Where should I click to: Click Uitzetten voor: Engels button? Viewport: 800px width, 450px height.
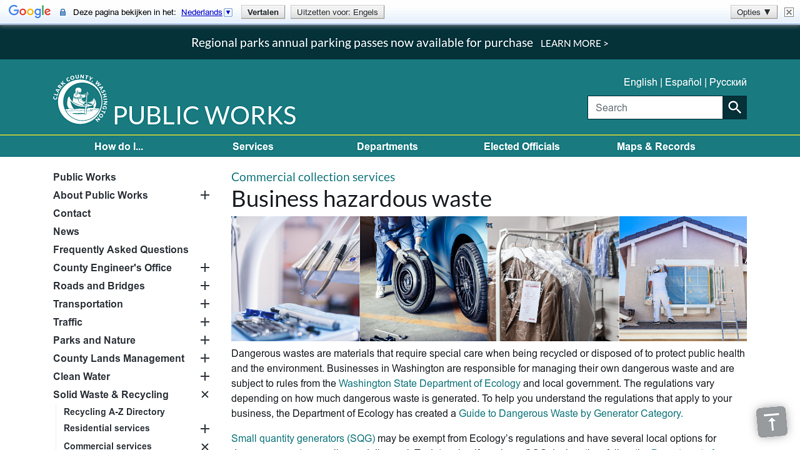point(337,12)
